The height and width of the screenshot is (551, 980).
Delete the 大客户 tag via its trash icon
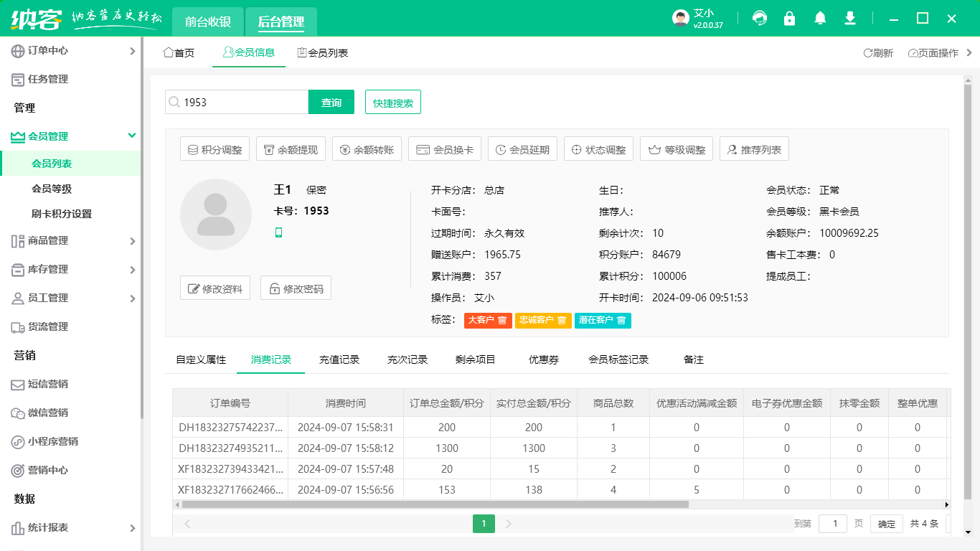pos(501,321)
